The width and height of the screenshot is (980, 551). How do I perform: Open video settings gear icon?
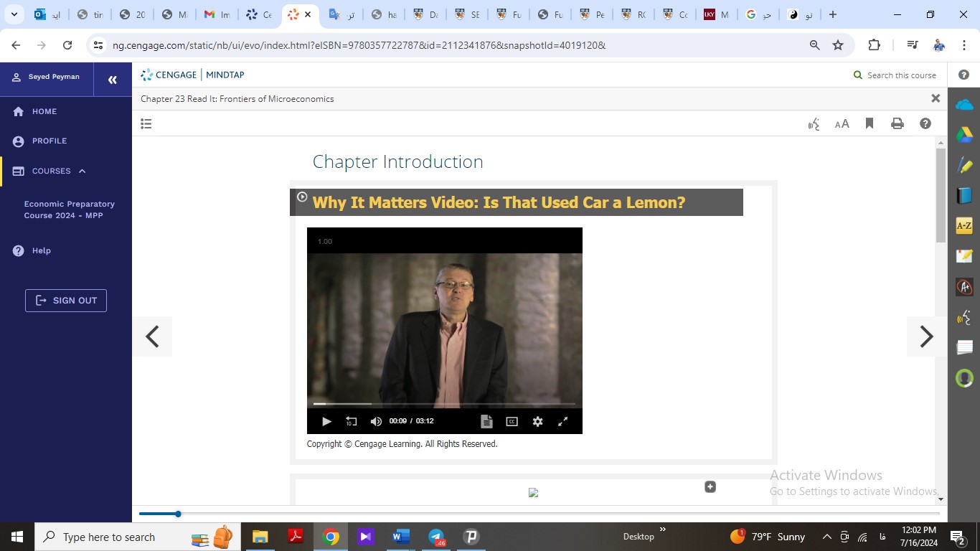click(537, 421)
